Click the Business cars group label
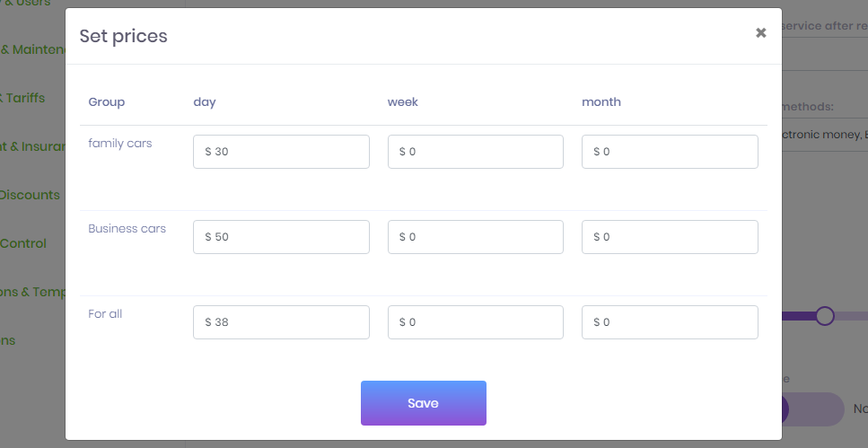This screenshot has height=448, width=868. 127,229
